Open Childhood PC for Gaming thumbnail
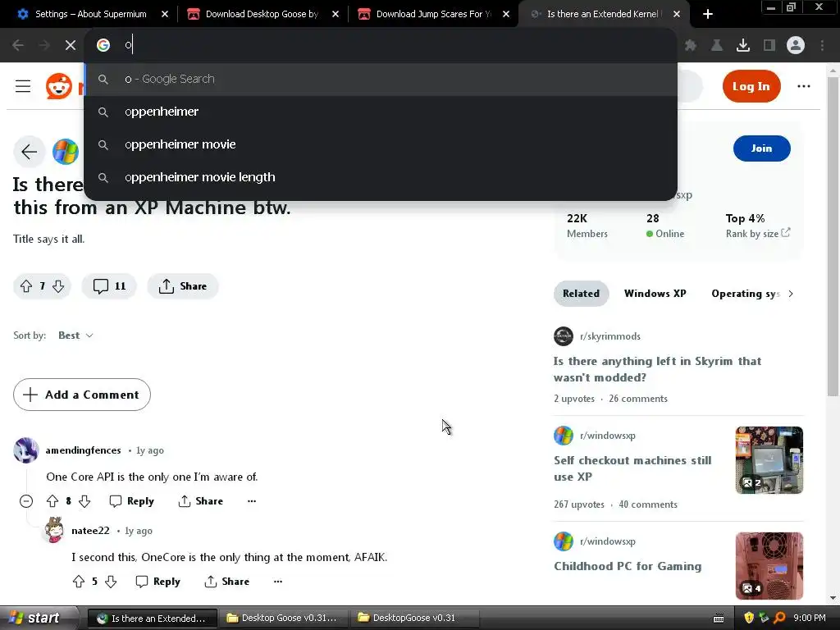Image resolution: width=840 pixels, height=630 pixels. 769,566
